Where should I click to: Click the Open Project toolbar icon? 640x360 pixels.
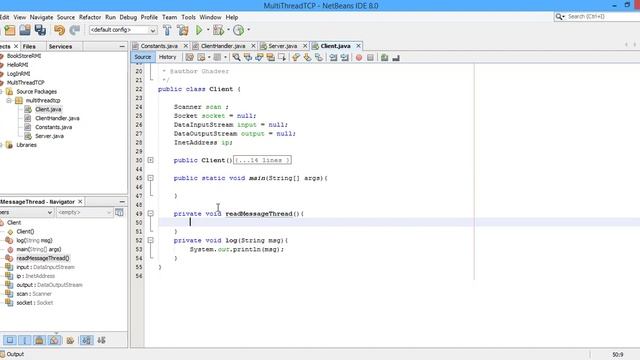pos(24,30)
